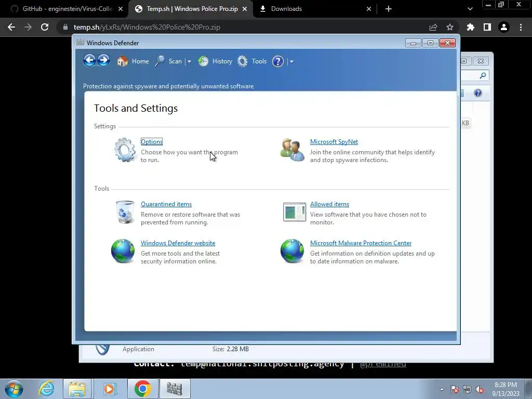Start a Scan from the Defender toolbar
This screenshot has width=532, height=399.
[x=169, y=61]
